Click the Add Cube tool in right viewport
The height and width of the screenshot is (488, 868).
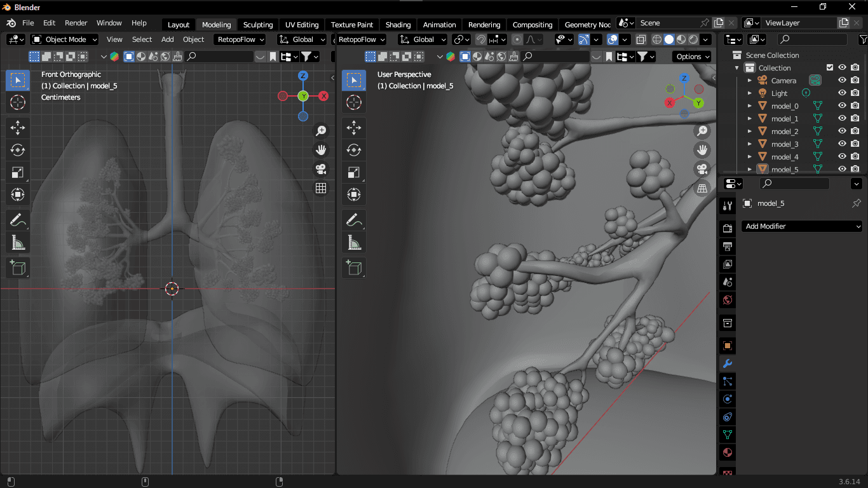pos(353,268)
